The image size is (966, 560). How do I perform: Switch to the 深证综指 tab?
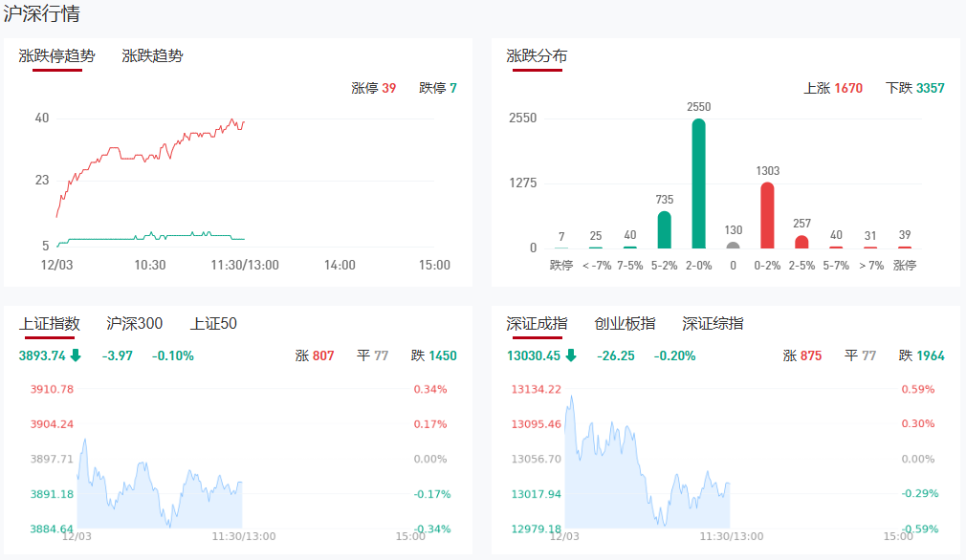click(x=713, y=324)
